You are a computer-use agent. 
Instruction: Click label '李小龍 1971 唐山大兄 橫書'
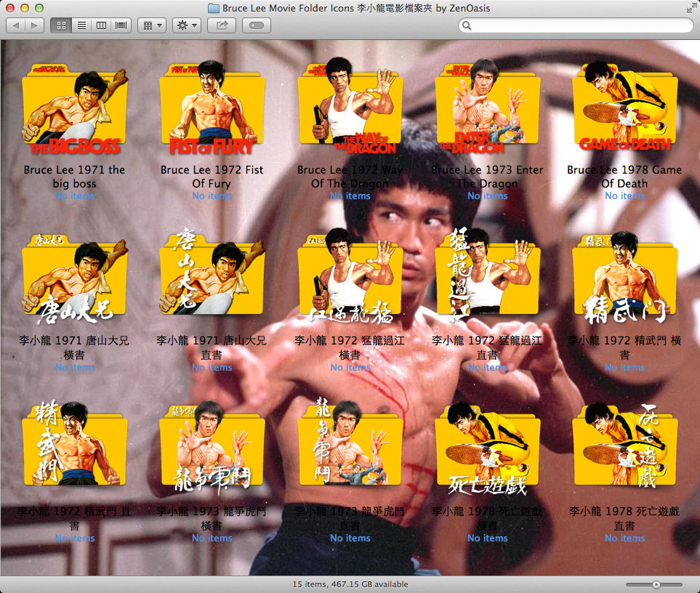click(74, 347)
